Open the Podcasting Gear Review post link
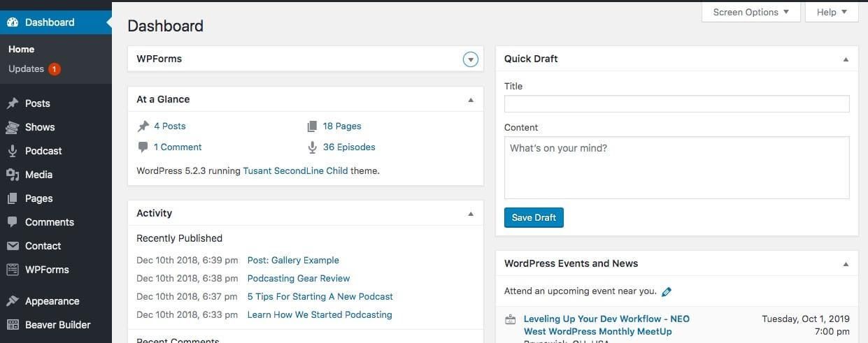 (x=298, y=278)
